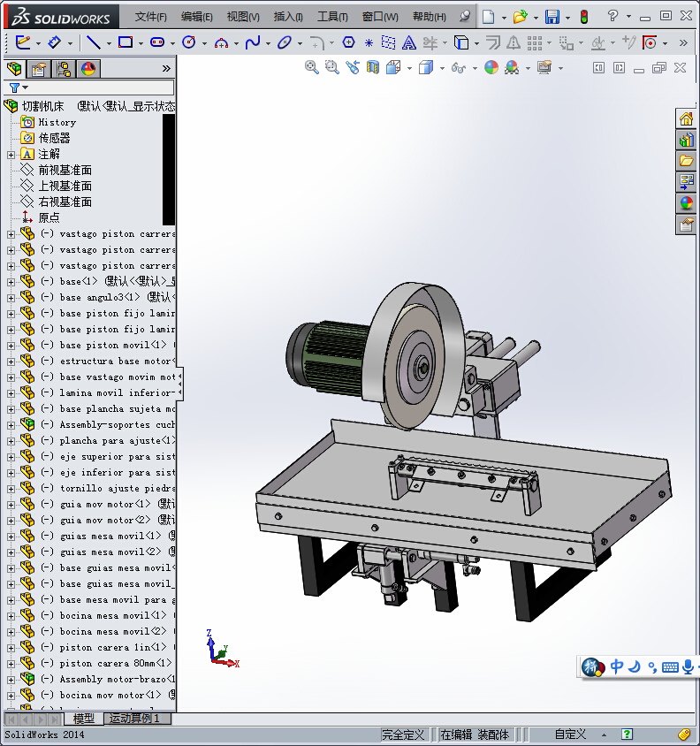Choose the Ellipse tool
Viewport: 700px width, 746px height.
pos(285,42)
